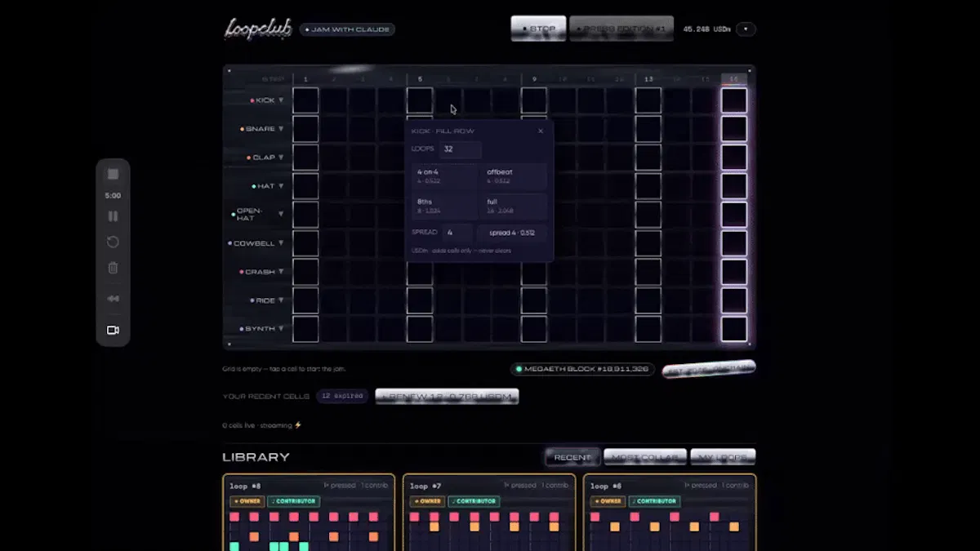Open Jam With Claude pill
The image size is (980, 551).
coord(347,29)
